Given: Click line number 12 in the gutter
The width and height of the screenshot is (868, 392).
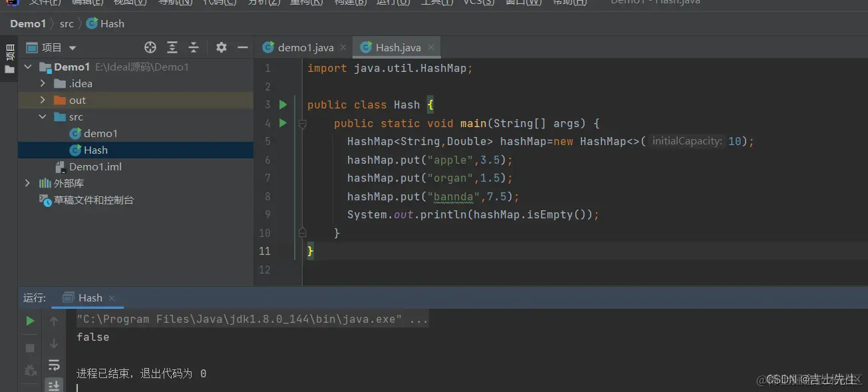Looking at the screenshot, I should pyautogui.click(x=265, y=270).
